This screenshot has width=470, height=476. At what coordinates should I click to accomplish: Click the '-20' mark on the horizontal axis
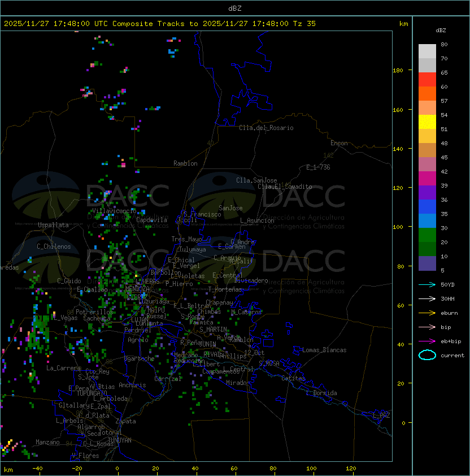pyautogui.click(x=77, y=469)
